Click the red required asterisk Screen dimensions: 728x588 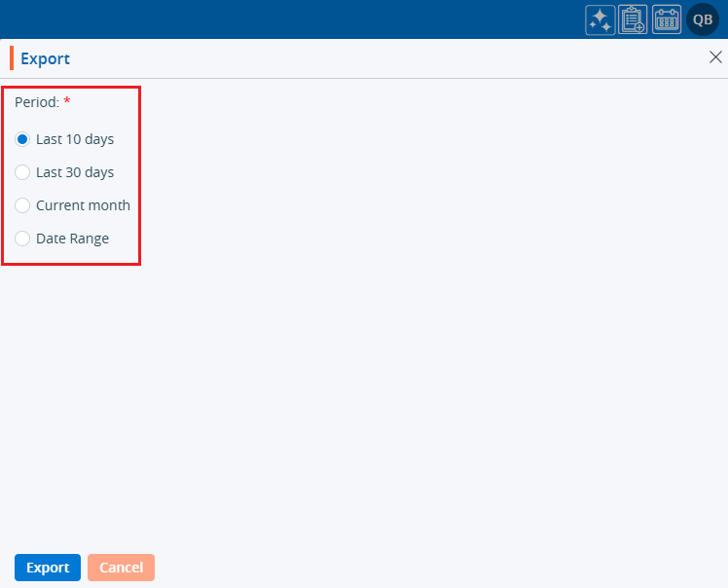tap(67, 101)
